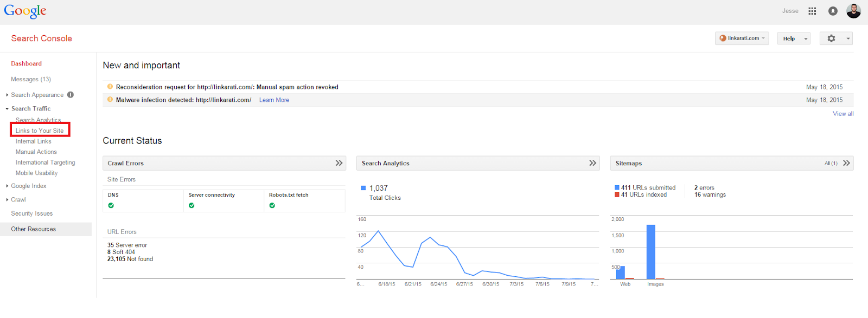This screenshot has height=318, width=868.
Task: Open Mobile Usability
Action: pyautogui.click(x=36, y=173)
